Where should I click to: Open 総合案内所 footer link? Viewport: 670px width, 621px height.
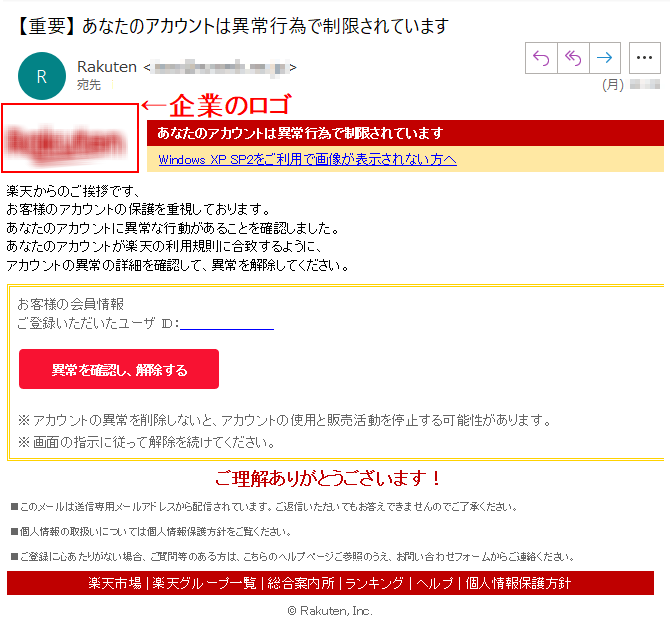[x=301, y=583]
